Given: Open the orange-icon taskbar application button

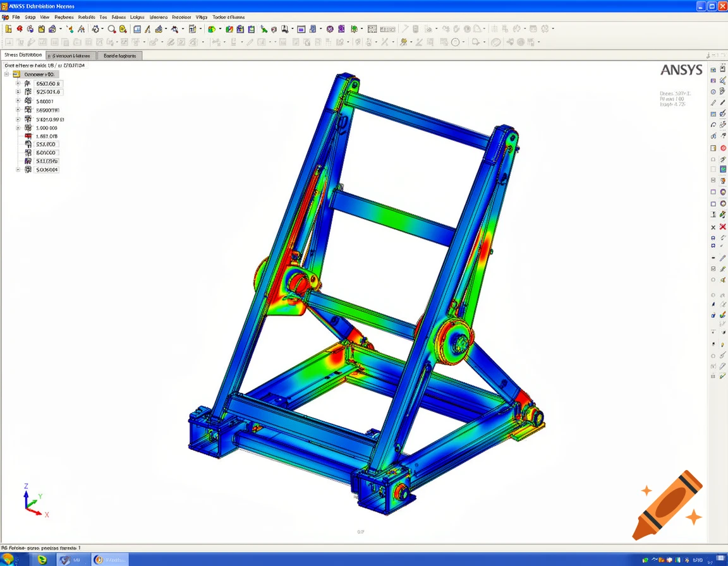Looking at the screenshot, I should [x=109, y=560].
